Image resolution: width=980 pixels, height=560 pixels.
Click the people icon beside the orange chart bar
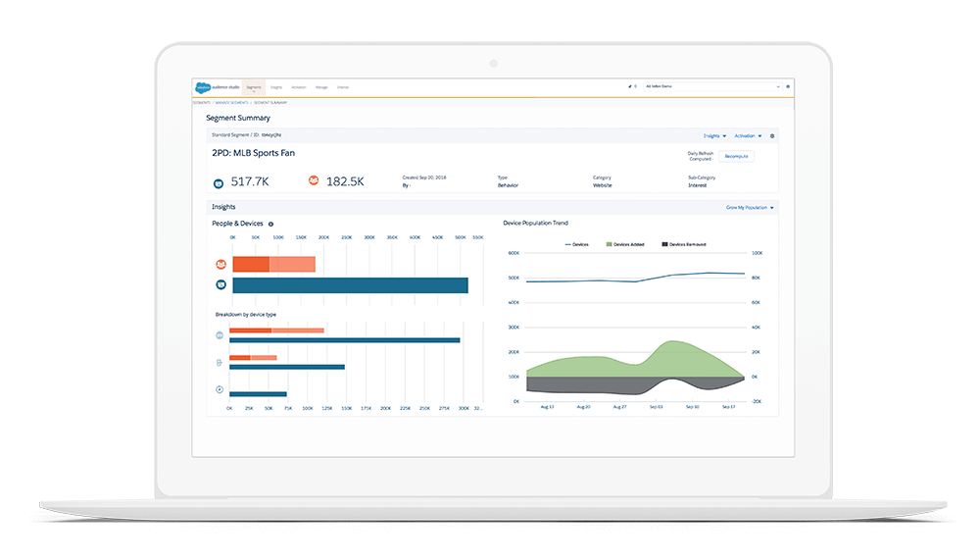220,264
